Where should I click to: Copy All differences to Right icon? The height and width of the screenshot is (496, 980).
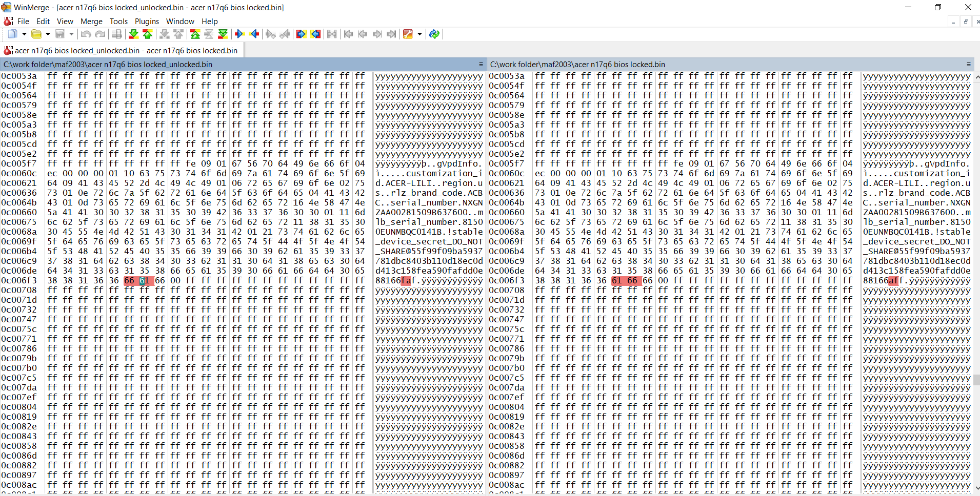(301, 34)
